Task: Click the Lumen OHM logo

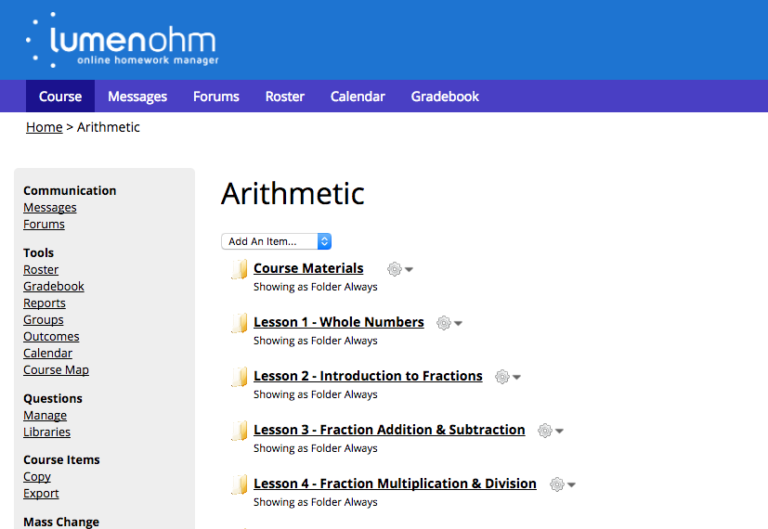Action: tap(122, 40)
